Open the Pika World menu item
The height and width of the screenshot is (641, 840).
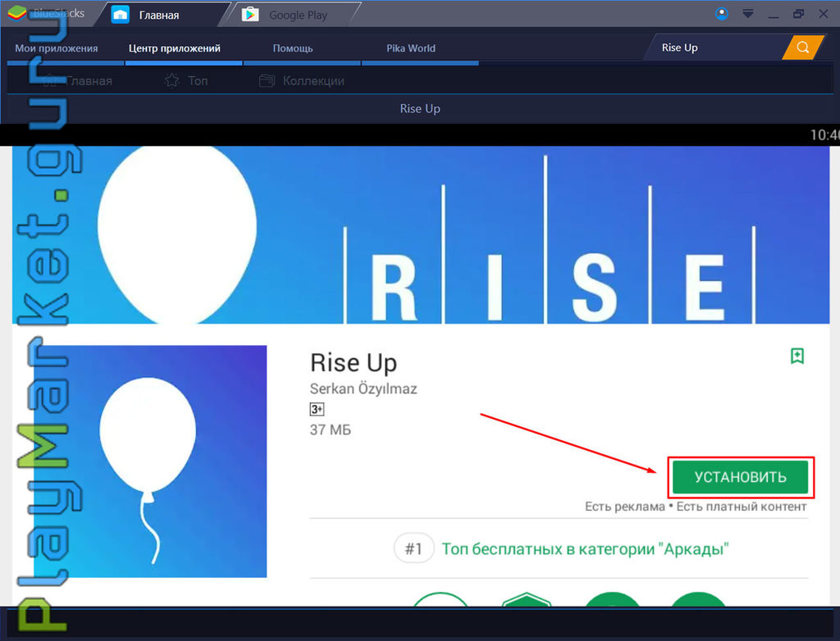[x=411, y=48]
